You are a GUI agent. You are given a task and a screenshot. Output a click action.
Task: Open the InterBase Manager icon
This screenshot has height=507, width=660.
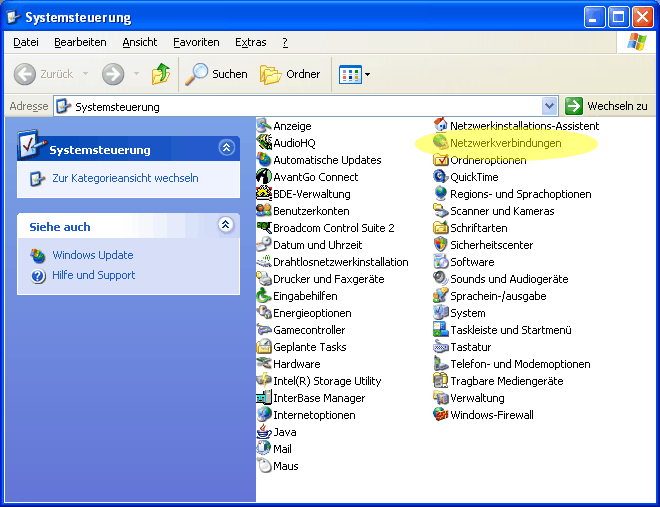coord(264,398)
